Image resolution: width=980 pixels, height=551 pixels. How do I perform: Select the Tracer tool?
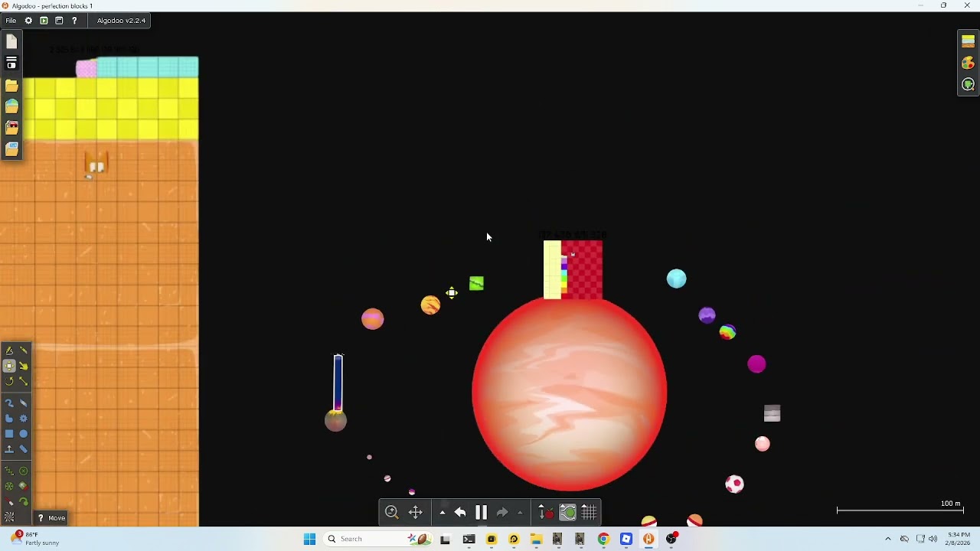pyautogui.click(x=24, y=502)
